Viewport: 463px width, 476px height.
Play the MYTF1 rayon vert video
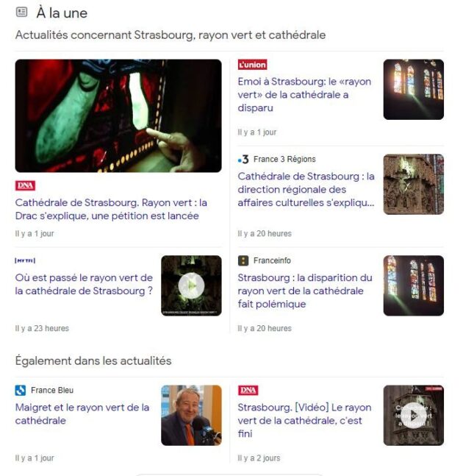pyautogui.click(x=191, y=285)
